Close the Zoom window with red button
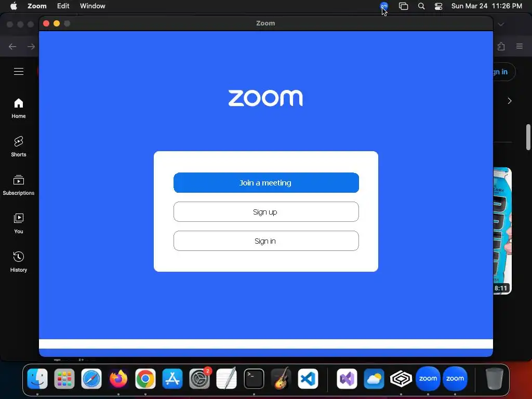This screenshot has width=532, height=399. coord(46,23)
